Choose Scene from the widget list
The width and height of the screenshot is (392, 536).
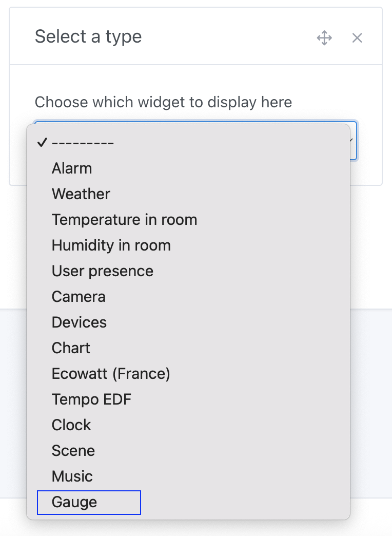(x=73, y=451)
